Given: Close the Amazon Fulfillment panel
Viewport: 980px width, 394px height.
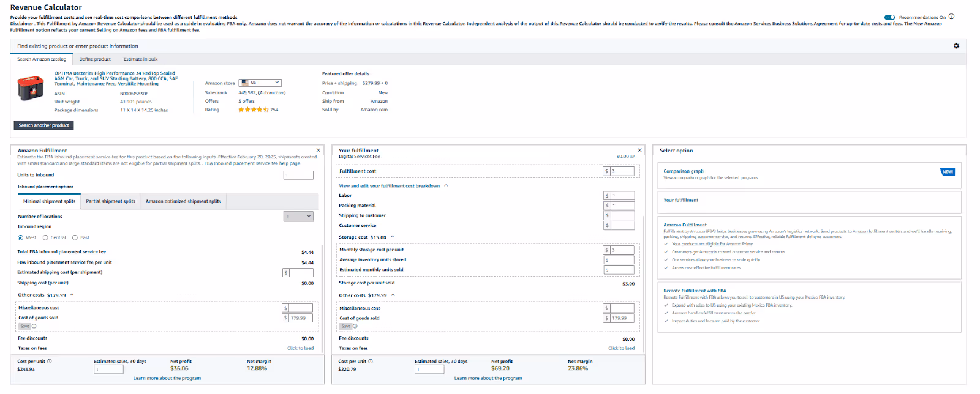Looking at the screenshot, I should [x=318, y=150].
